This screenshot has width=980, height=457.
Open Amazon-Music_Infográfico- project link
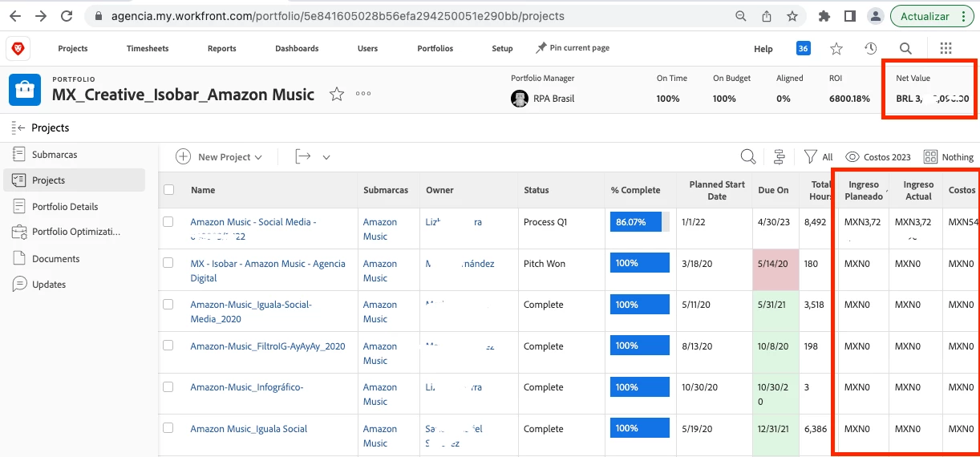tap(247, 387)
